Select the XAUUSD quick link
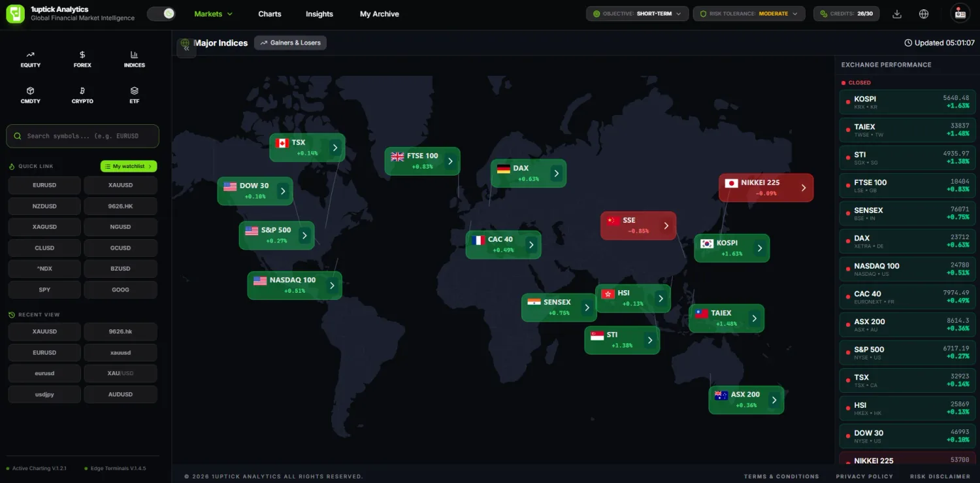 (121, 185)
